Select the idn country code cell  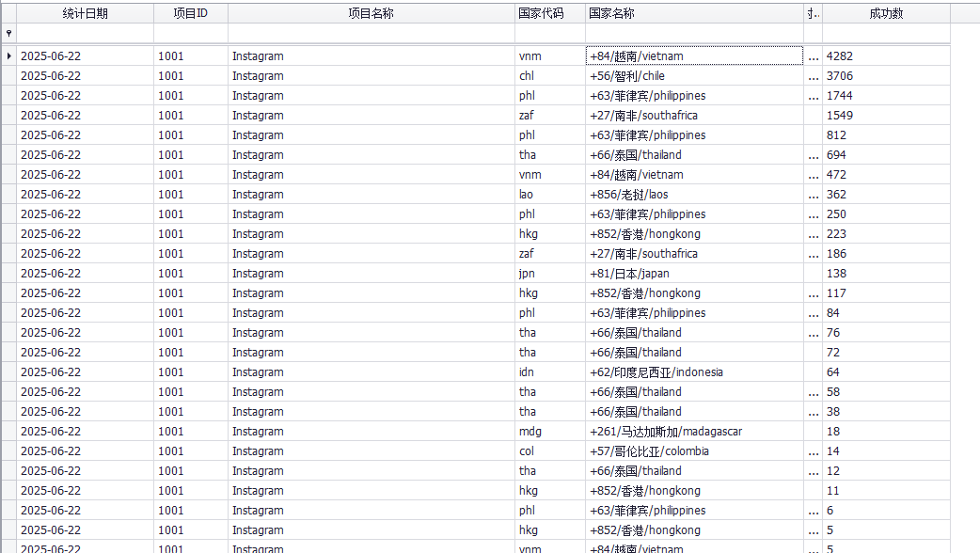[x=550, y=371]
